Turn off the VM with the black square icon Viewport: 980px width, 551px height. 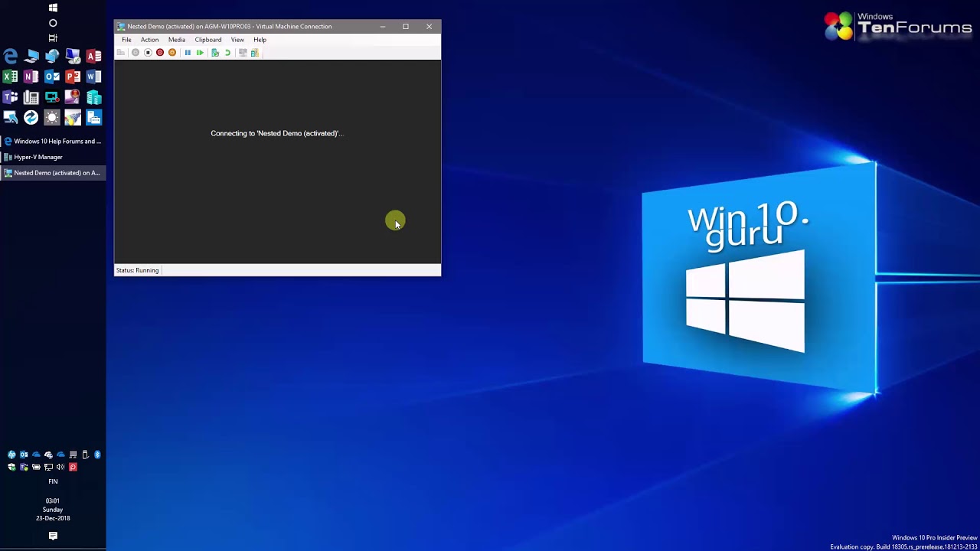coord(148,52)
